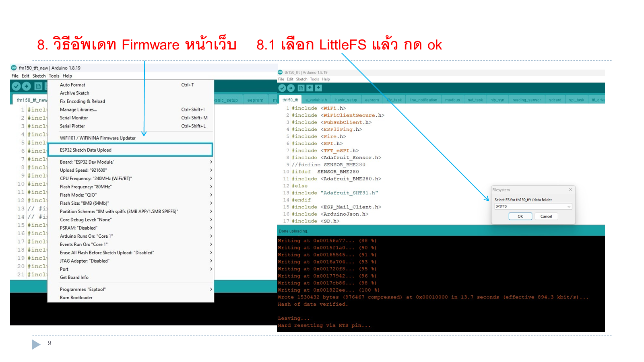Select Auto Format in Tools menu
The height and width of the screenshot is (362, 644).
[x=130, y=85]
